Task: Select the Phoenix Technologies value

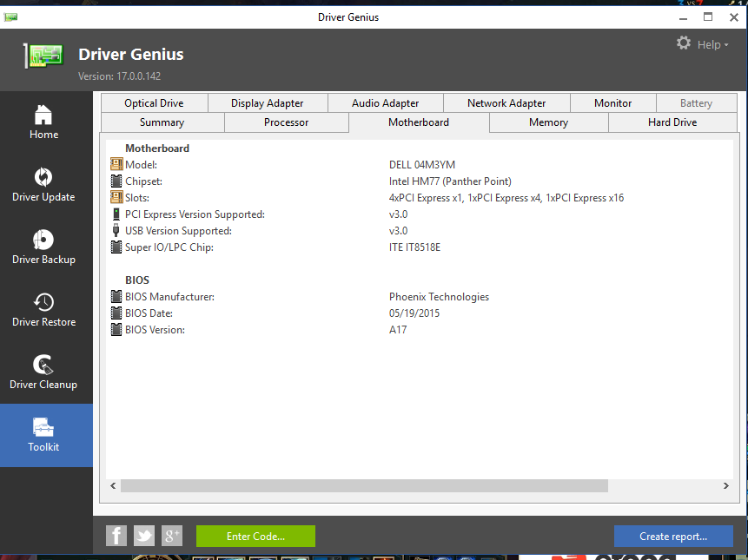Action: tap(439, 296)
